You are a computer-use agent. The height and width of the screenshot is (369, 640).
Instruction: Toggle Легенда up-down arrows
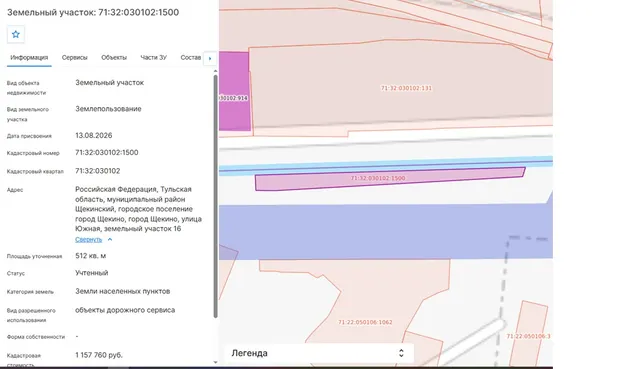point(401,353)
